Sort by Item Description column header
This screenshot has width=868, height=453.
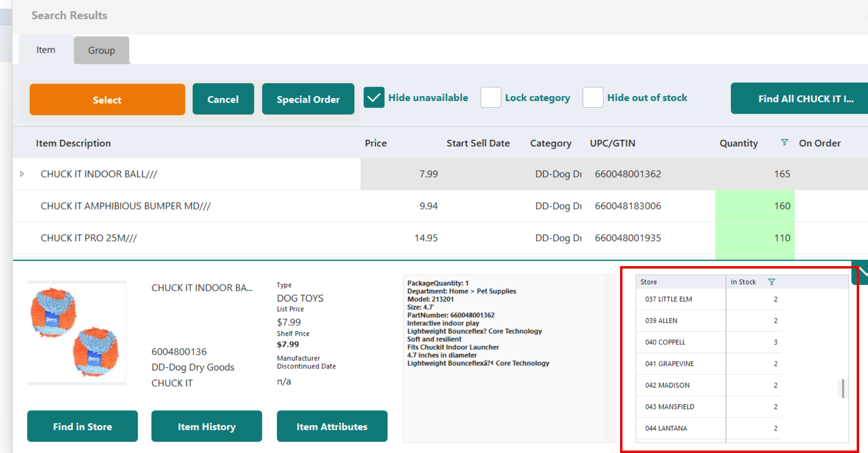pyautogui.click(x=73, y=143)
